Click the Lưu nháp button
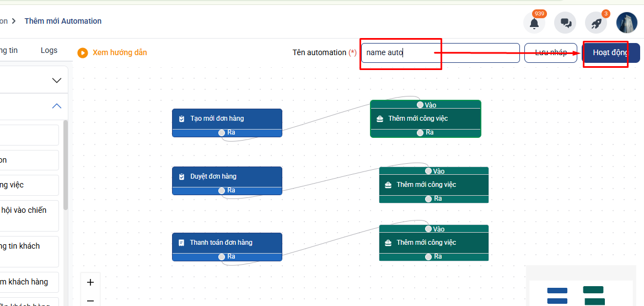644x306 pixels. [x=550, y=53]
